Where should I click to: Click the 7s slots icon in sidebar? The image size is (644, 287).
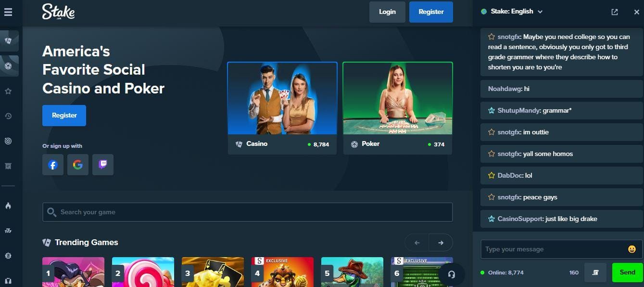click(x=8, y=231)
